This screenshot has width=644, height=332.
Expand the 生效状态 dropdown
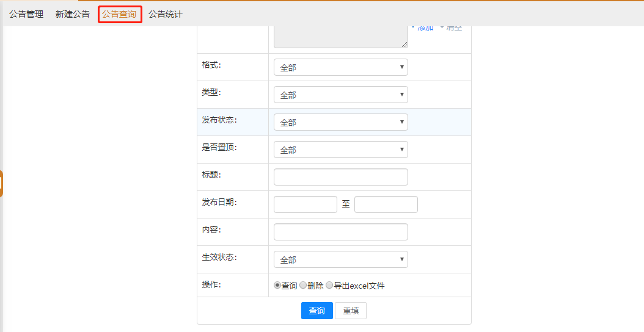point(340,259)
